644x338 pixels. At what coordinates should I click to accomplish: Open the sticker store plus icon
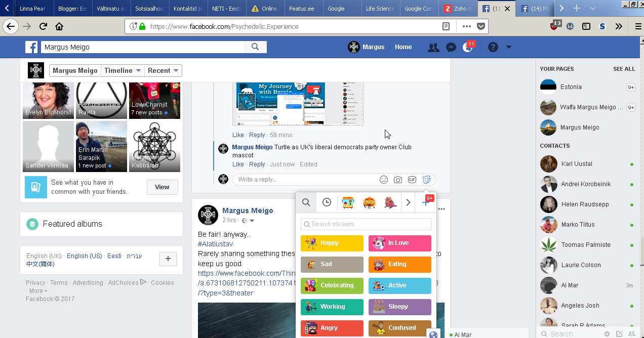[x=425, y=202]
